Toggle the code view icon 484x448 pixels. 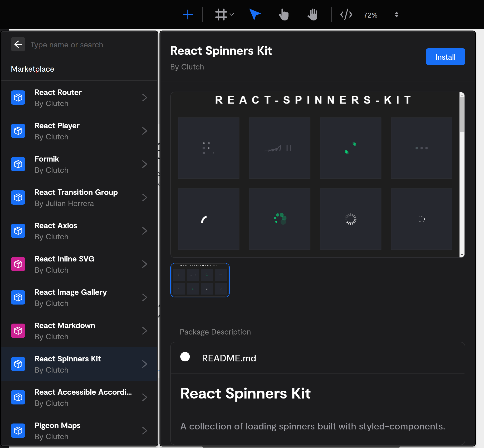point(346,15)
